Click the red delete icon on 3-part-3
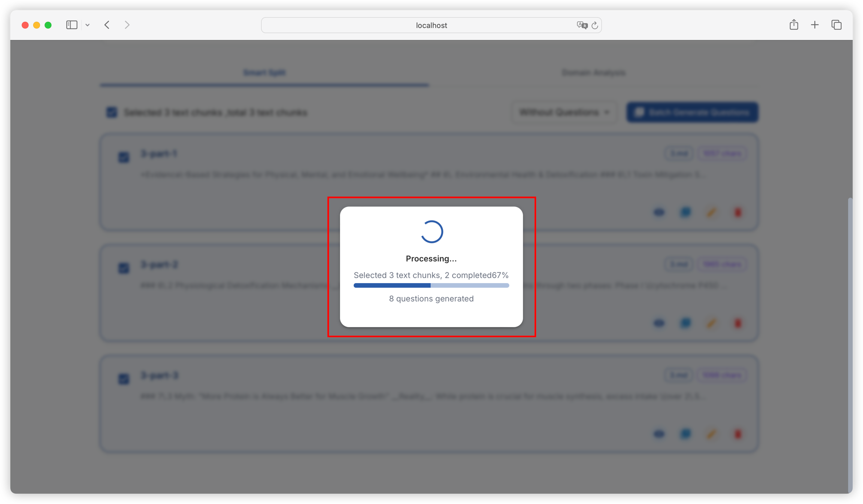The height and width of the screenshot is (504, 863). pos(738,434)
